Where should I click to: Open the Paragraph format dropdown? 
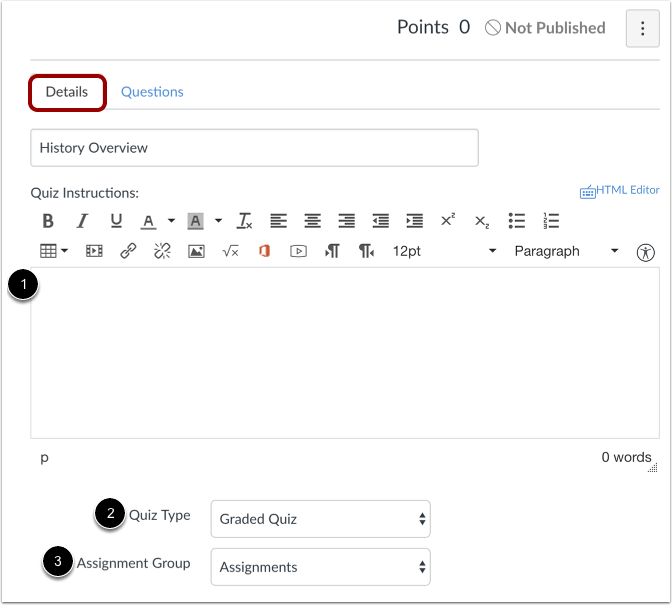click(x=566, y=251)
